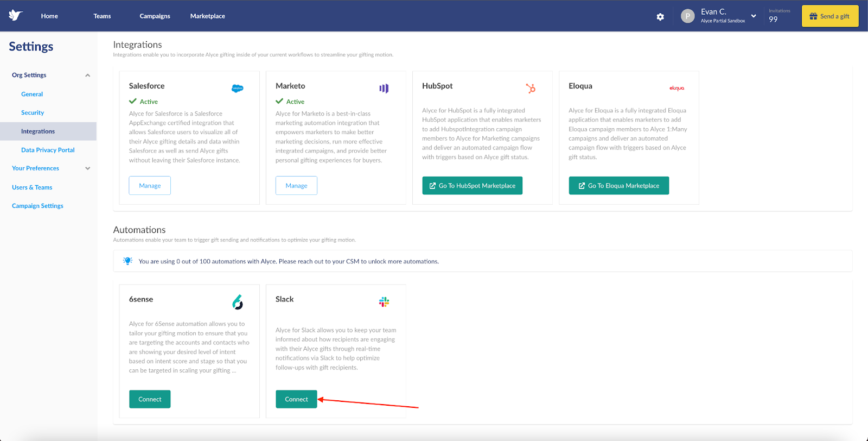The width and height of the screenshot is (868, 441).
Task: Collapse the Org Settings section
Action: pyautogui.click(x=87, y=75)
